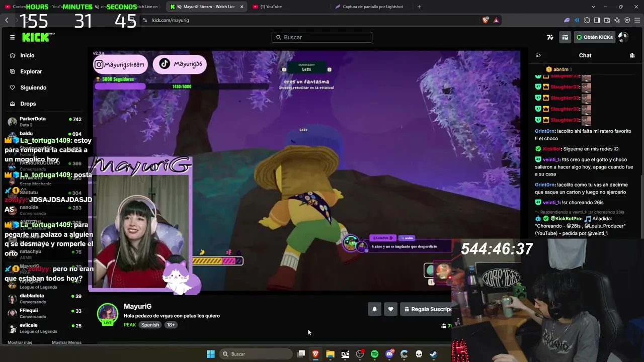Open Task View on the taskbar

tap(301, 354)
